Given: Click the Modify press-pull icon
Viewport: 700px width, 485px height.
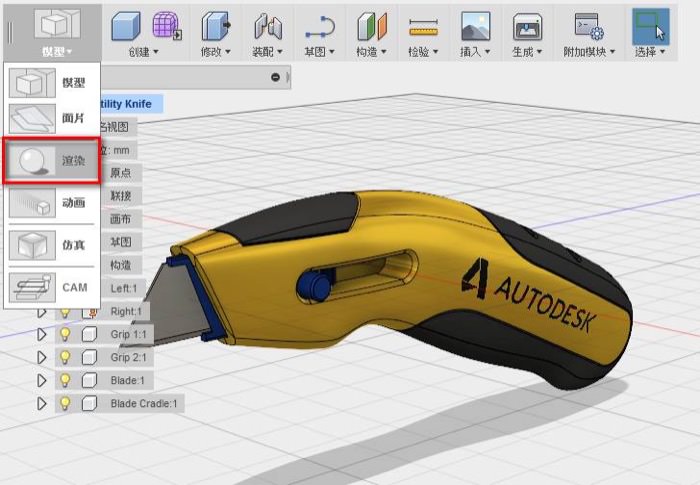Looking at the screenshot, I should pos(216,26).
